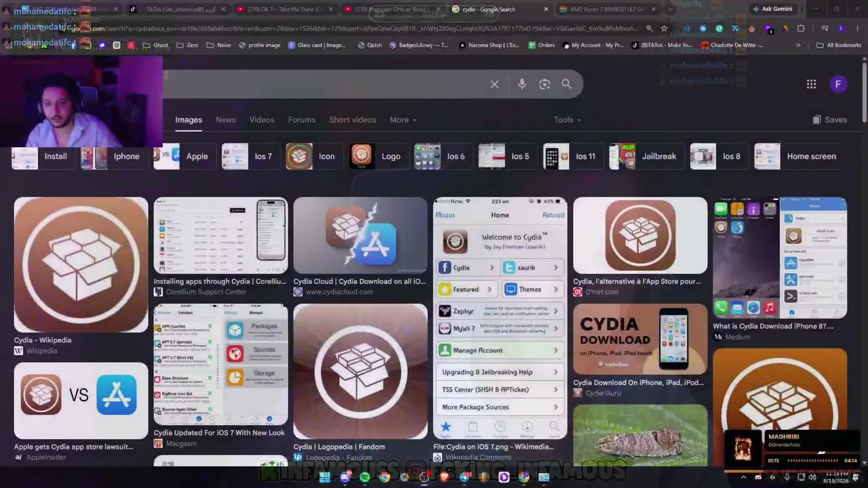
Task: Open All Bookmarks folder
Action: pyautogui.click(x=839, y=45)
